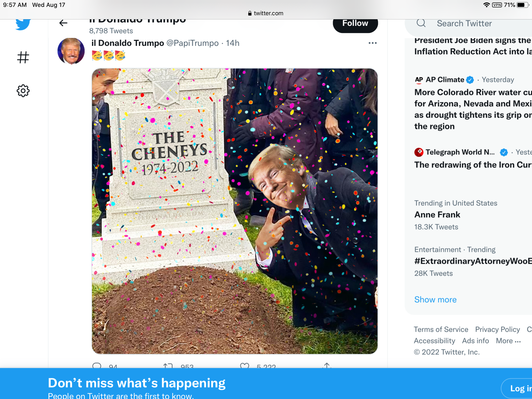
Task: Open the Terms of Service link
Action: click(x=441, y=330)
